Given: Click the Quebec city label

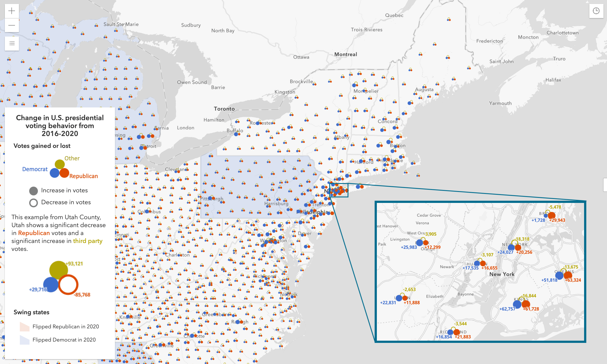Looking at the screenshot, I should click(x=394, y=15).
